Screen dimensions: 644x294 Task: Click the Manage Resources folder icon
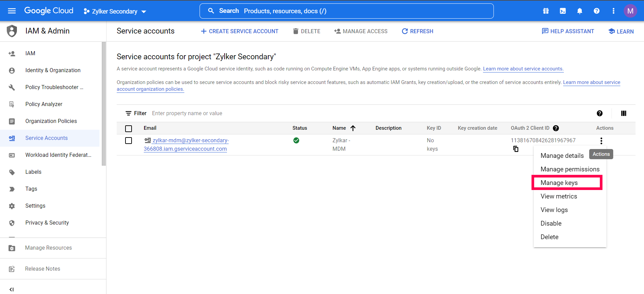(x=12, y=248)
